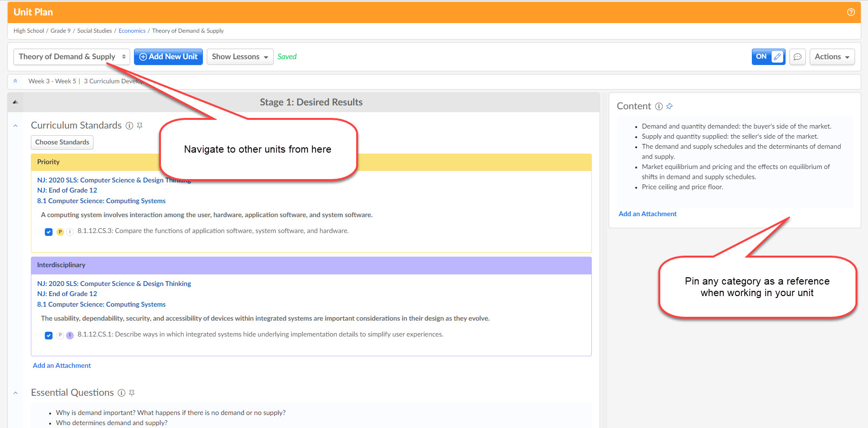Click info icon next to Content heading

[659, 106]
